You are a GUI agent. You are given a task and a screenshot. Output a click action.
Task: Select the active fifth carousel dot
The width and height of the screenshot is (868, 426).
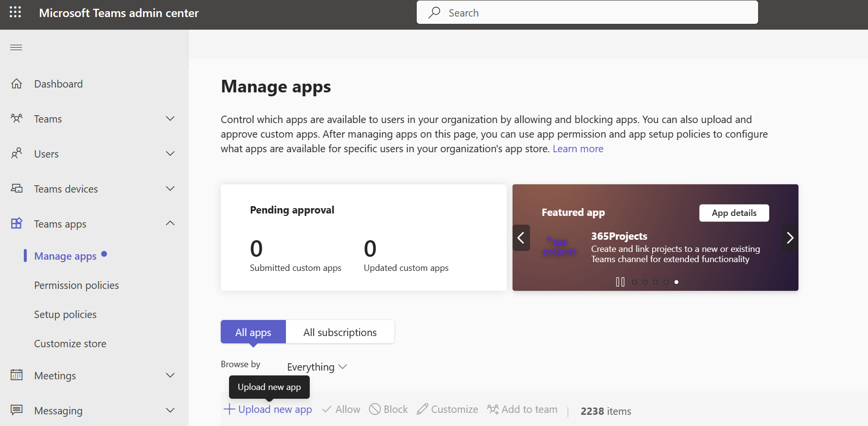(x=676, y=282)
